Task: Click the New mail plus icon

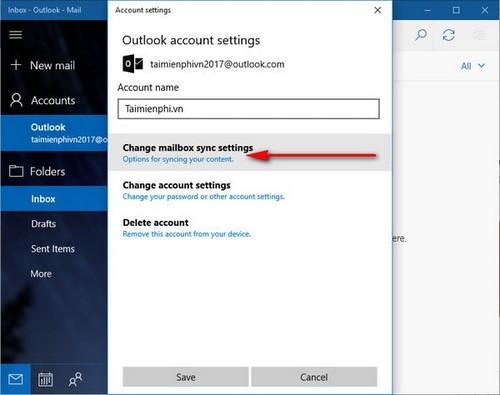Action: click(x=16, y=65)
